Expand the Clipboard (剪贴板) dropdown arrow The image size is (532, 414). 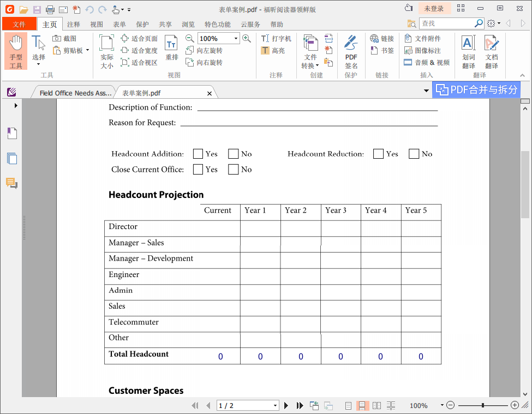87,51
